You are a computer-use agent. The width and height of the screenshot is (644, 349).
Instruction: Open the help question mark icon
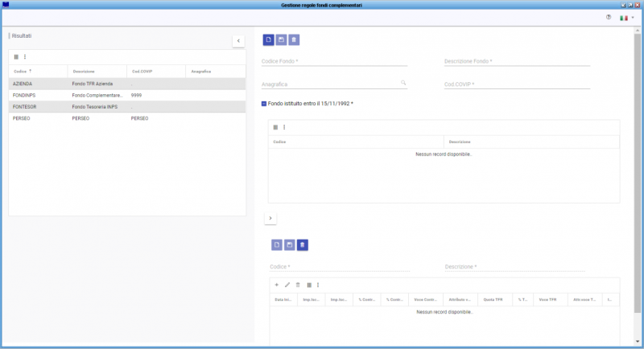[609, 17]
